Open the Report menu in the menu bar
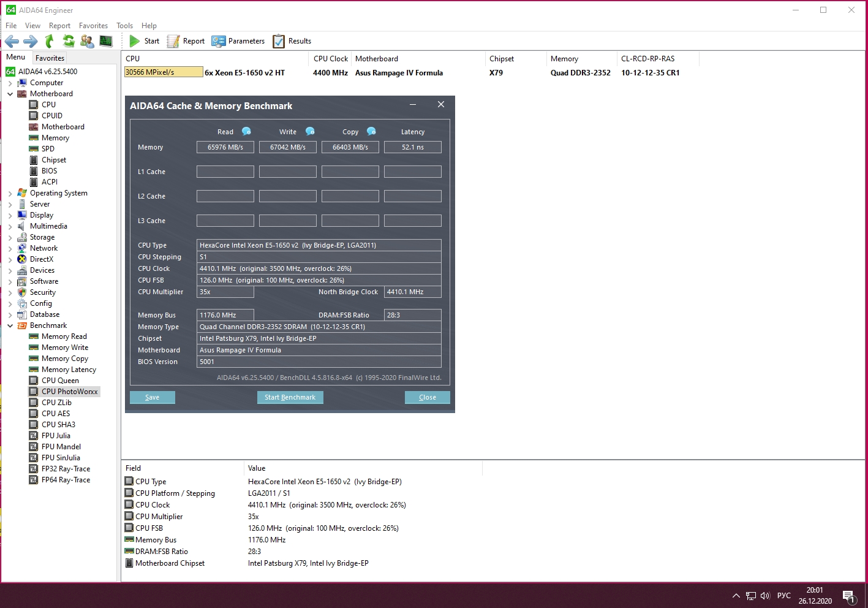The image size is (868, 608). [x=59, y=26]
